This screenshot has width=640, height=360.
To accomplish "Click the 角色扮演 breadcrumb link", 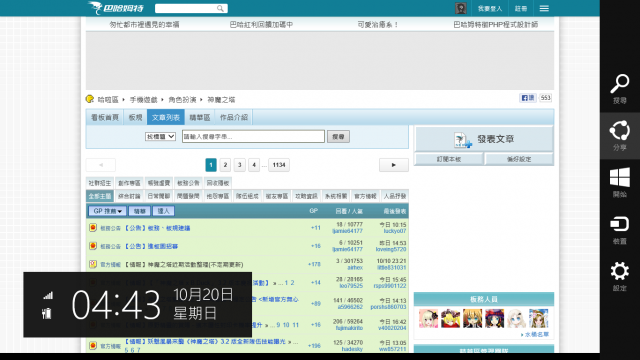I will coord(182,100).
